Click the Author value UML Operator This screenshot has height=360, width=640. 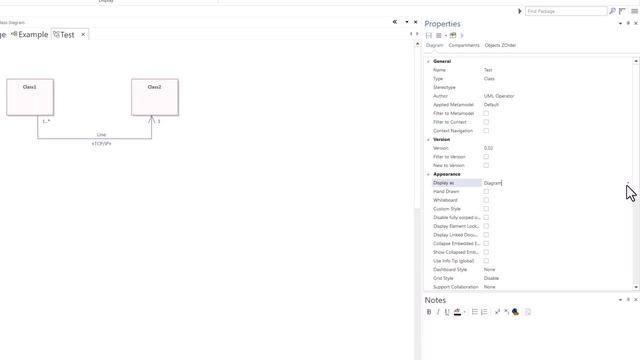(x=499, y=96)
